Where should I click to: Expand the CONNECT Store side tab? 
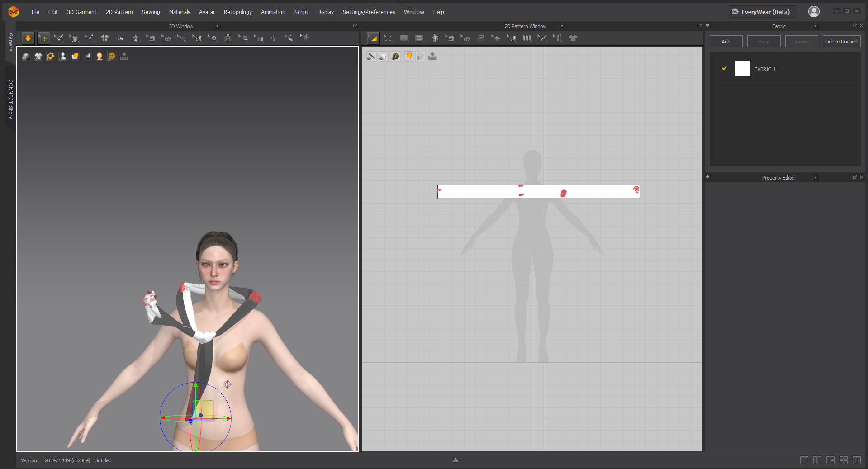pyautogui.click(x=10, y=99)
